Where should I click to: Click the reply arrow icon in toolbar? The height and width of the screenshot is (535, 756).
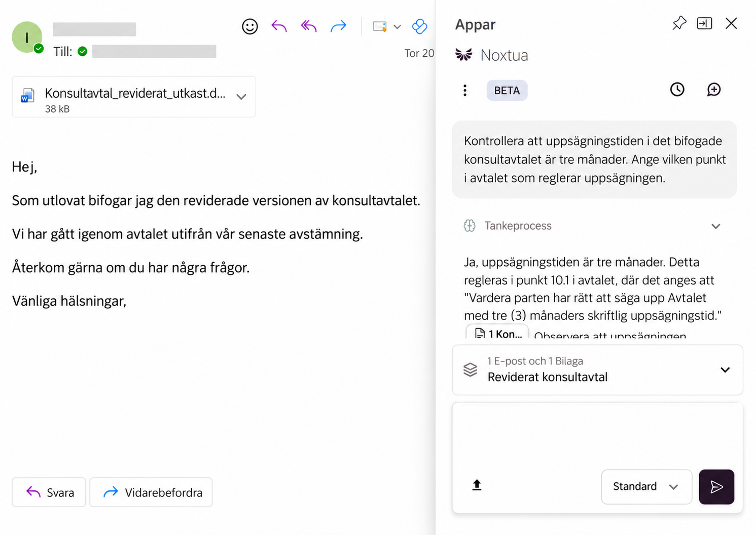coord(279,26)
